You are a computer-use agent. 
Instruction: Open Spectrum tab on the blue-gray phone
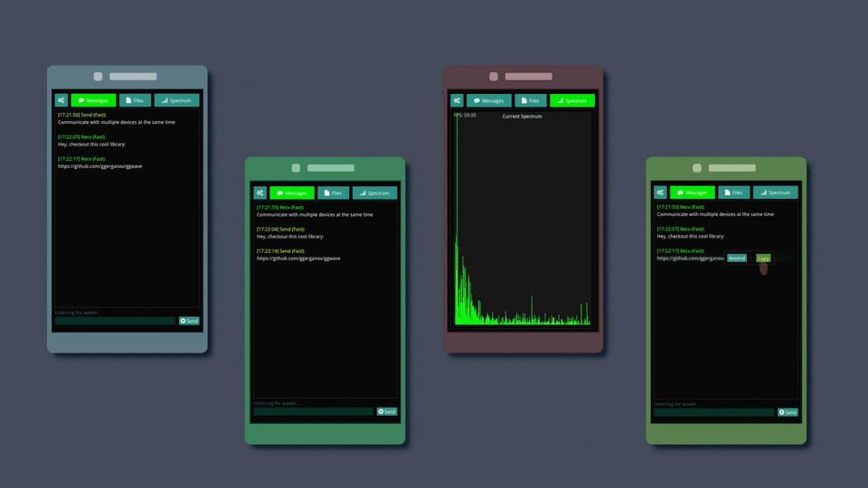pyautogui.click(x=176, y=100)
